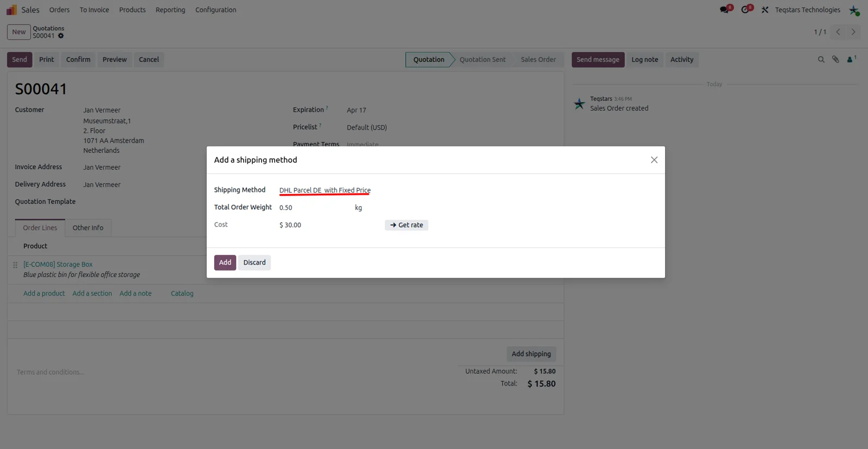Open the Sales app home icon

point(11,10)
